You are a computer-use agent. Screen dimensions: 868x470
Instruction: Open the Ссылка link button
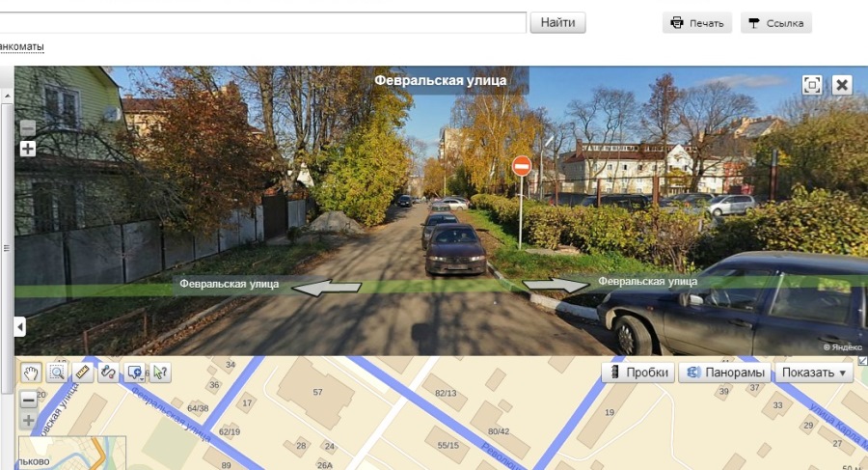(x=776, y=23)
